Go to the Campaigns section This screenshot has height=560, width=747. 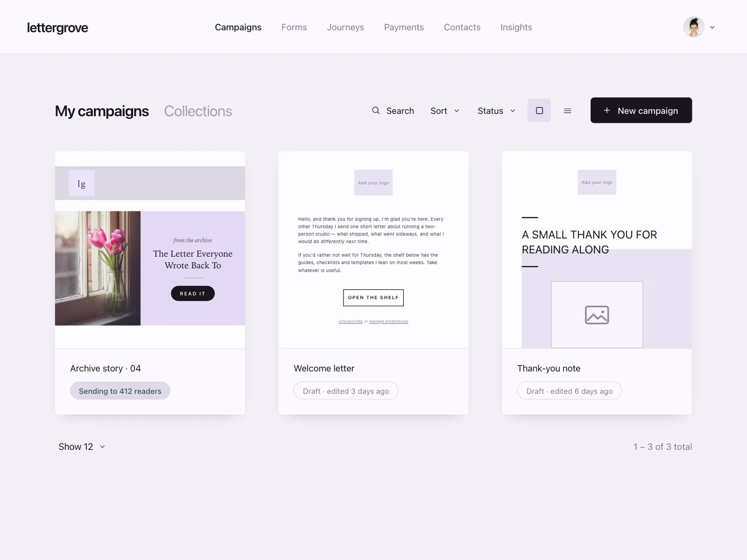(x=238, y=27)
